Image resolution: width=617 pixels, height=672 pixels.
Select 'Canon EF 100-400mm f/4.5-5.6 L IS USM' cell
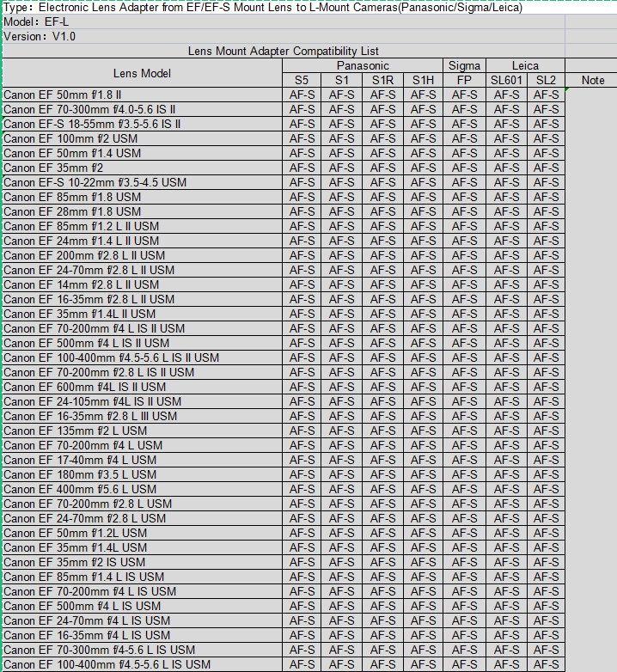(x=143, y=664)
